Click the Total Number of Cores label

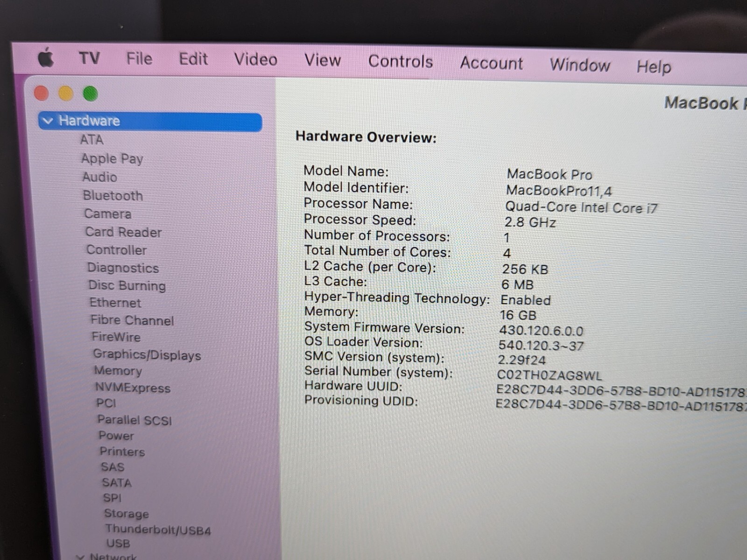[x=377, y=251]
